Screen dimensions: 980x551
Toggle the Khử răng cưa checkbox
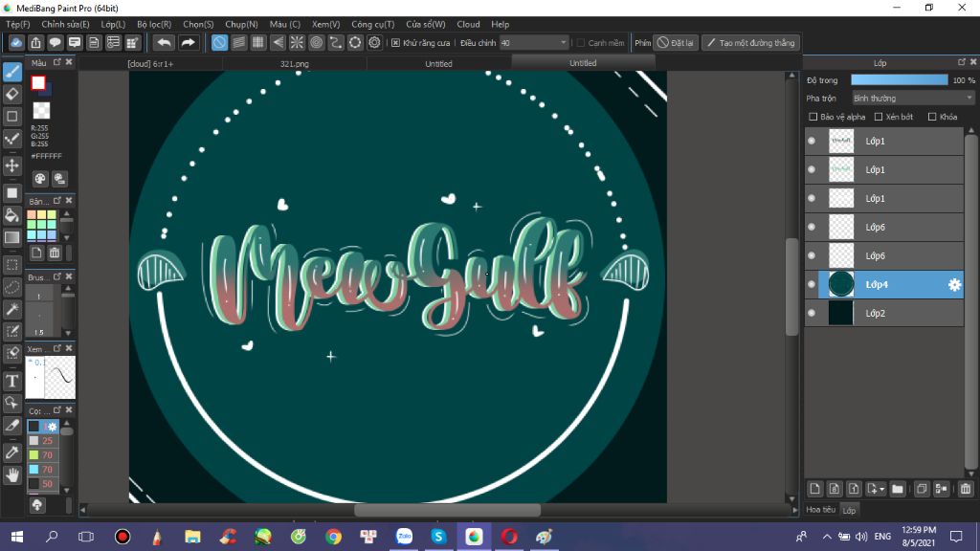point(396,43)
